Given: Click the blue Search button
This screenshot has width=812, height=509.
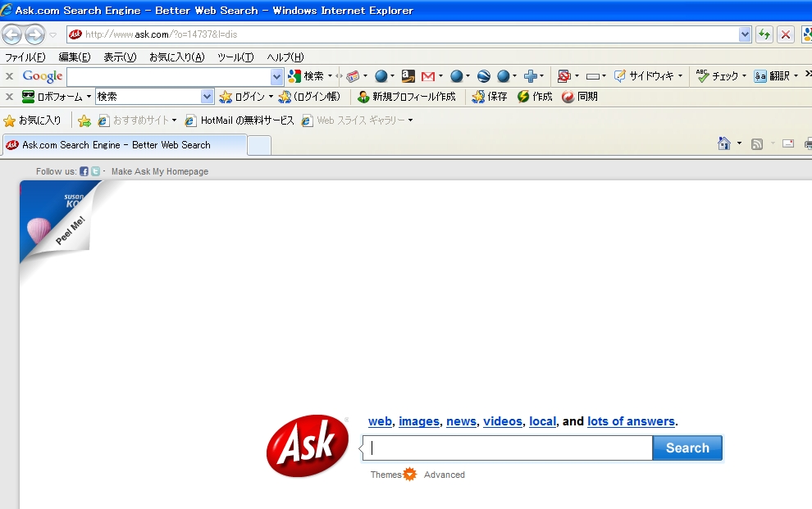Looking at the screenshot, I should 687,448.
